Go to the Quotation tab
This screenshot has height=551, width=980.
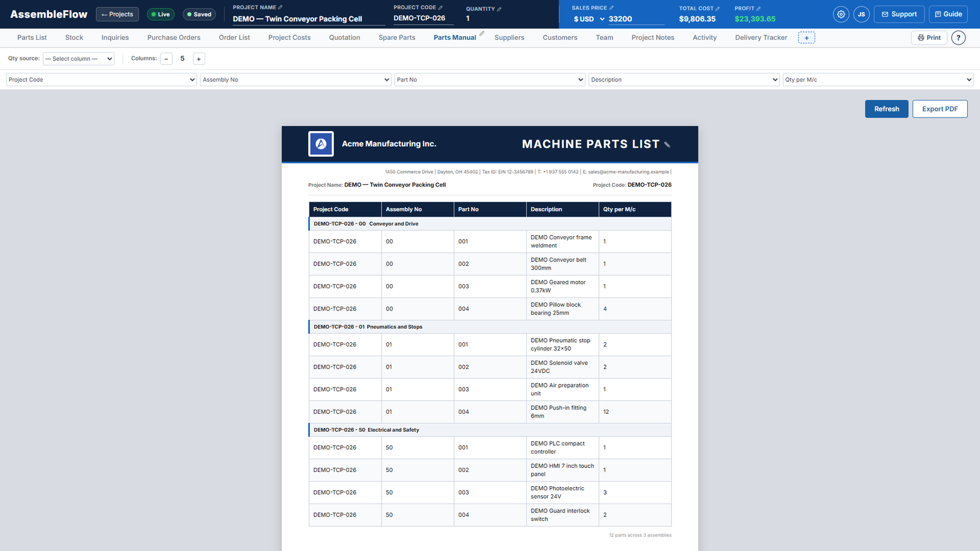point(345,38)
